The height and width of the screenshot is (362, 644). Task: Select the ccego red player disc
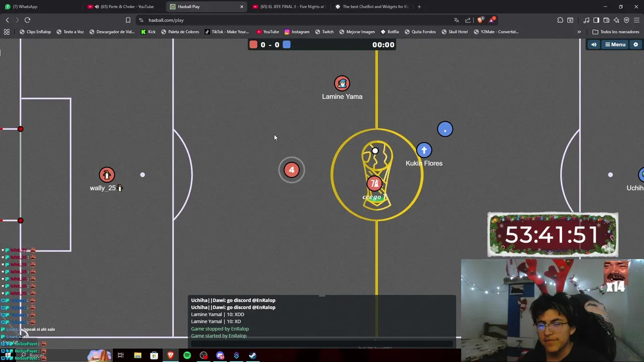[374, 184]
